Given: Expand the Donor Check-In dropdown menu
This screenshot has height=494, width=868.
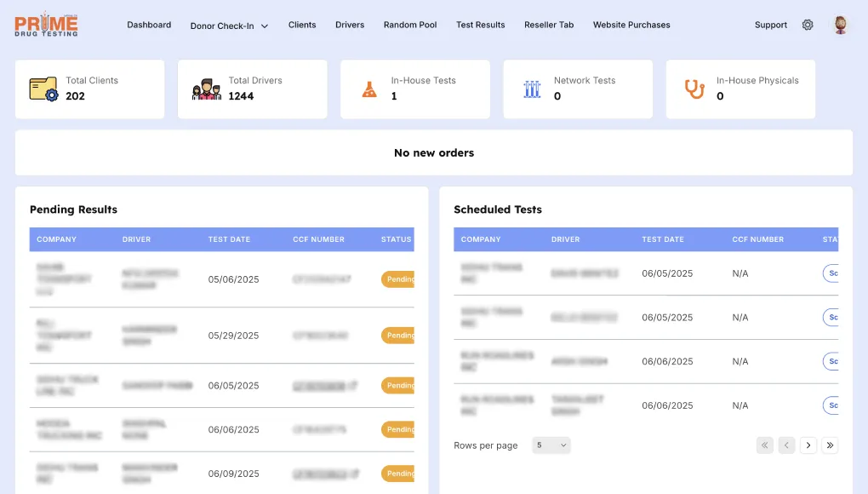Looking at the screenshot, I should [x=229, y=26].
